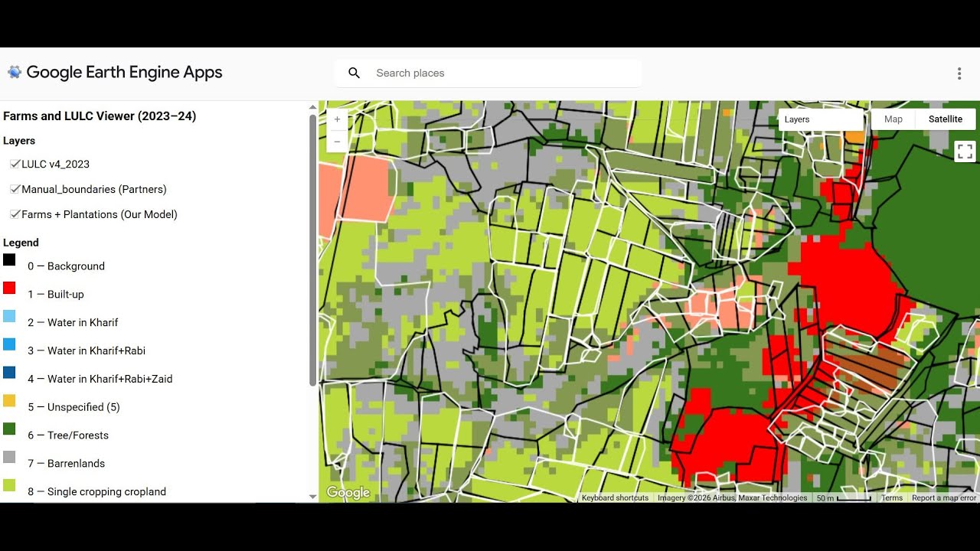This screenshot has height=551, width=980.
Task: Click the gray Barrenlands swatch
Action: pyautogui.click(x=9, y=457)
